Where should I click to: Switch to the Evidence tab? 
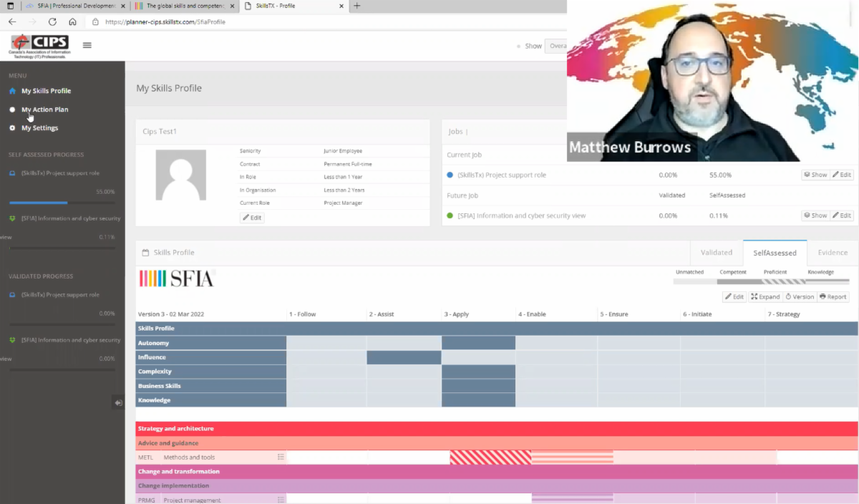pyautogui.click(x=833, y=253)
